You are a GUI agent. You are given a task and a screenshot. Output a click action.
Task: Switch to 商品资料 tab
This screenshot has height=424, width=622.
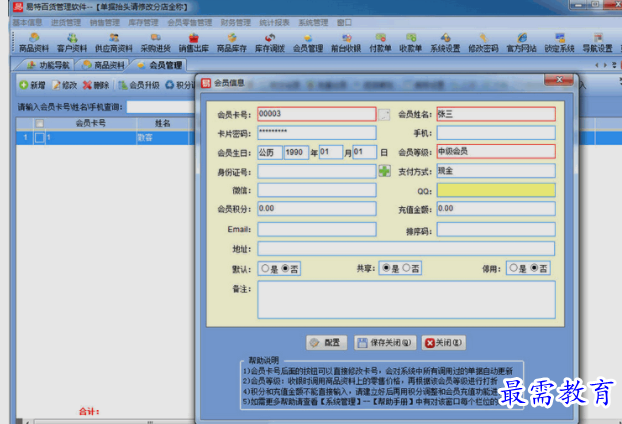pos(104,65)
